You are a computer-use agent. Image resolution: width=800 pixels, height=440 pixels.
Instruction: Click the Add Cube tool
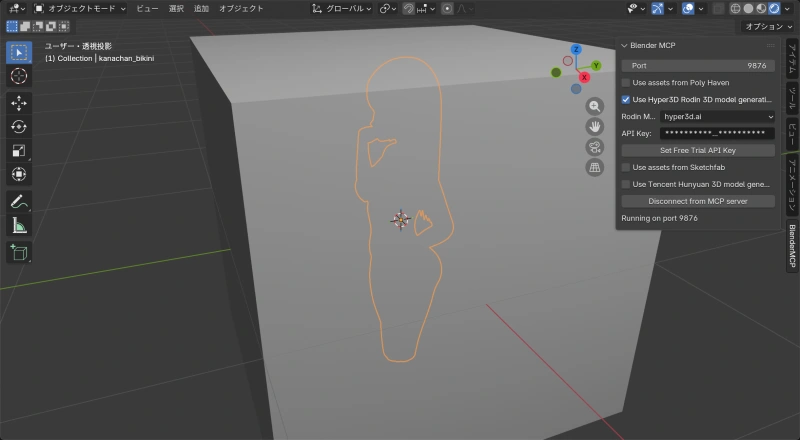(19, 252)
